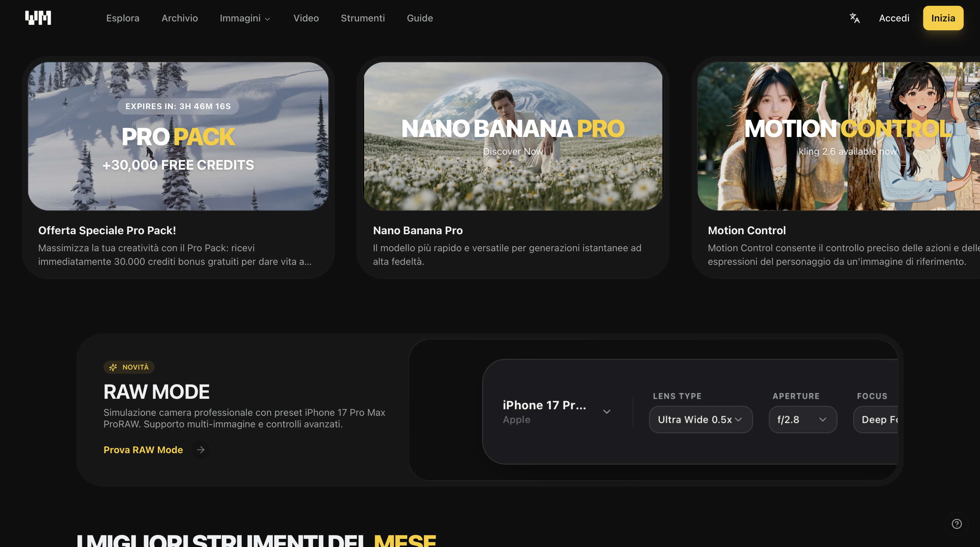The height and width of the screenshot is (547, 980).
Task: Switch to the Esplora section
Action: click(122, 18)
